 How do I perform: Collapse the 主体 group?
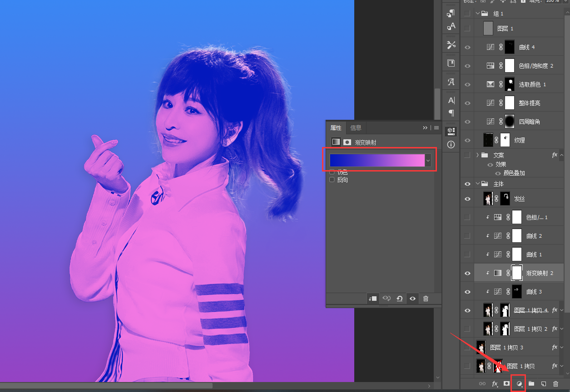pos(478,184)
